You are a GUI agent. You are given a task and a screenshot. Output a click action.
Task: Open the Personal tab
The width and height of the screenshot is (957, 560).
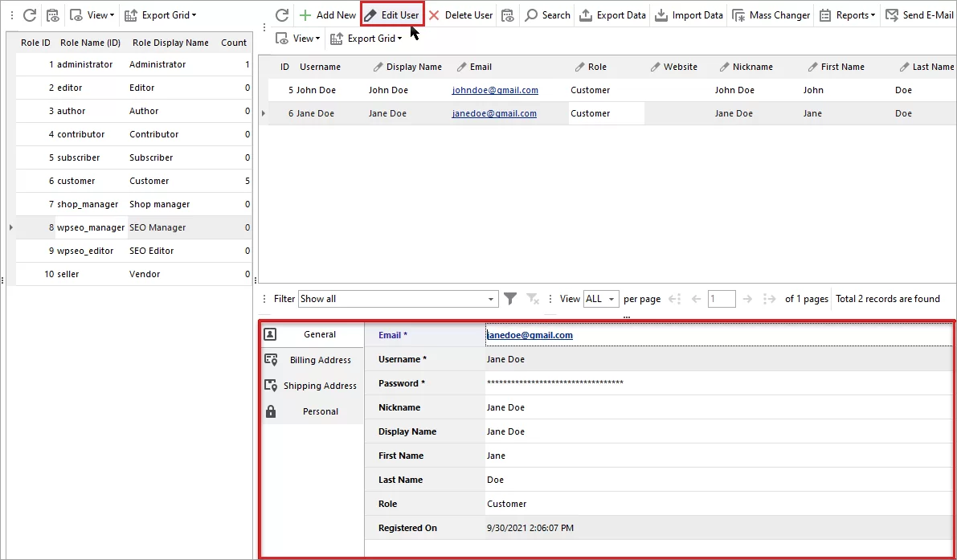tap(319, 411)
